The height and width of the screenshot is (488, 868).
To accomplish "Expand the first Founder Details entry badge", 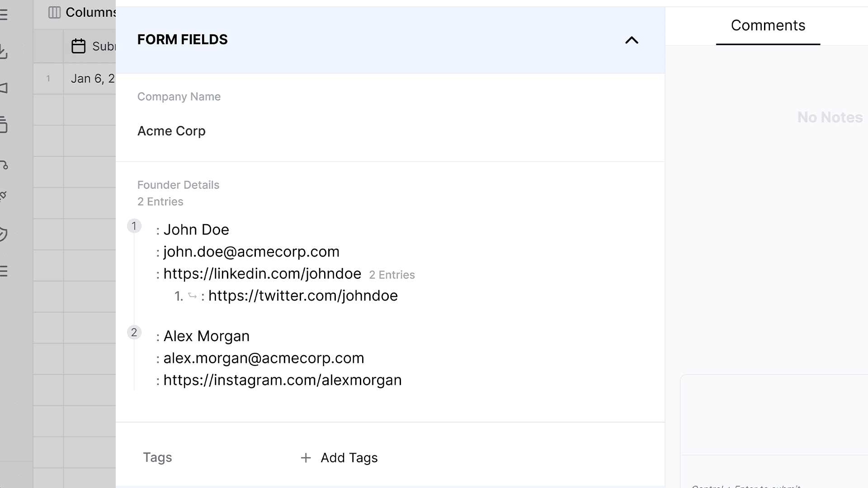I will point(134,226).
